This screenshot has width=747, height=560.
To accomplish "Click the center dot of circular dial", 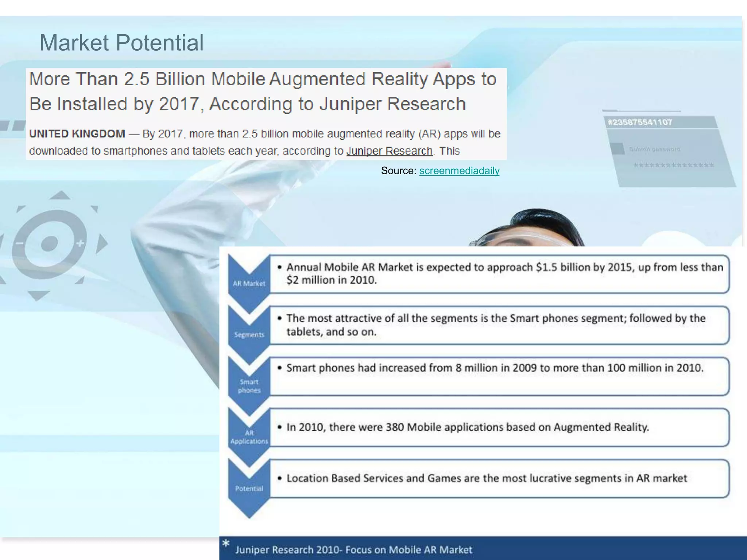I will tap(50, 244).
